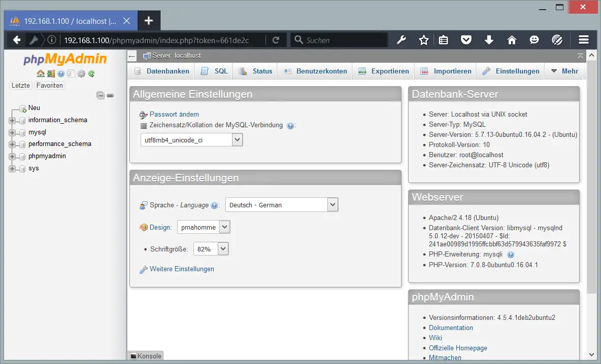This screenshot has height=364, width=601.
Task: Click the log out door icon
Action: (51, 74)
